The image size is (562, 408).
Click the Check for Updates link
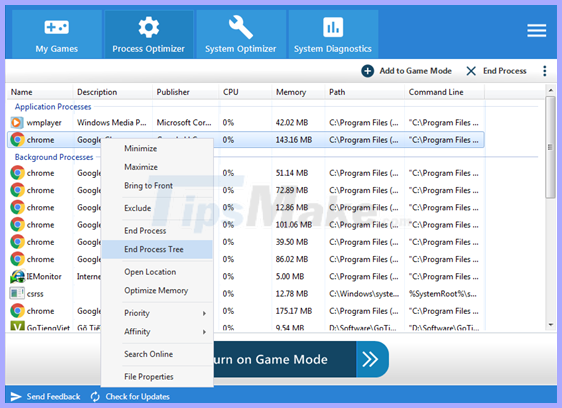(137, 397)
